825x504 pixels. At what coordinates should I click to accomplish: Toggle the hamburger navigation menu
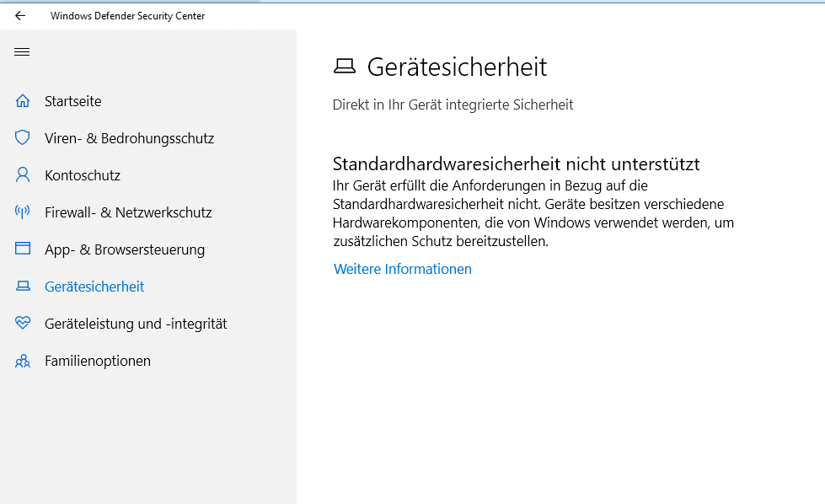22,51
